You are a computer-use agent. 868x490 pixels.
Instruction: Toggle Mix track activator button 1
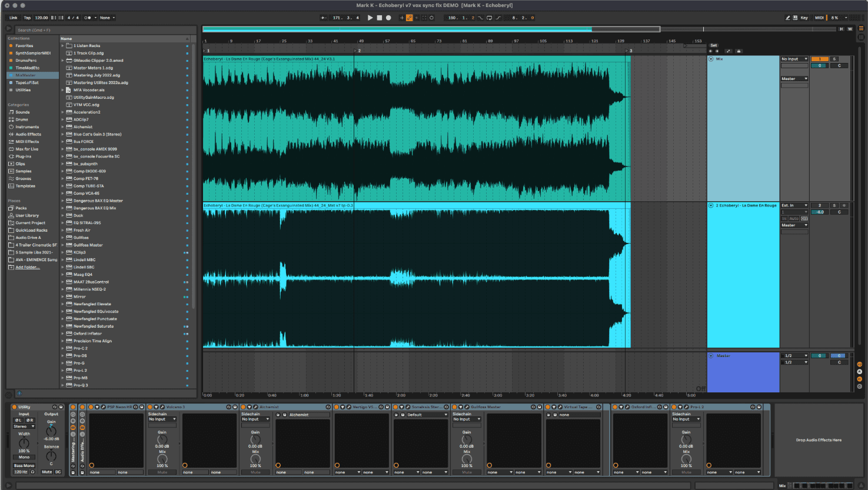(820, 59)
